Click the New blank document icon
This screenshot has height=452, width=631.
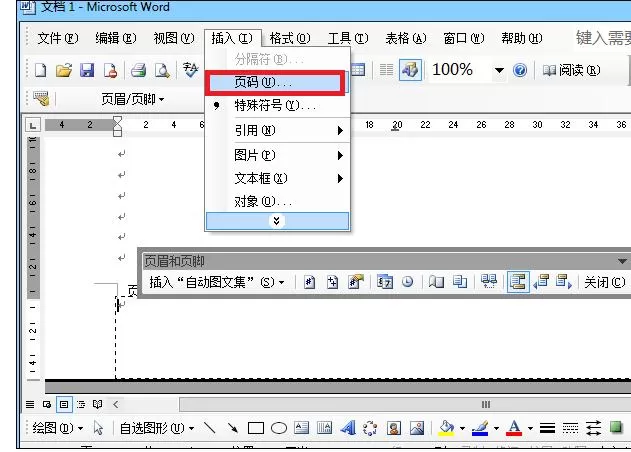tap(40, 70)
